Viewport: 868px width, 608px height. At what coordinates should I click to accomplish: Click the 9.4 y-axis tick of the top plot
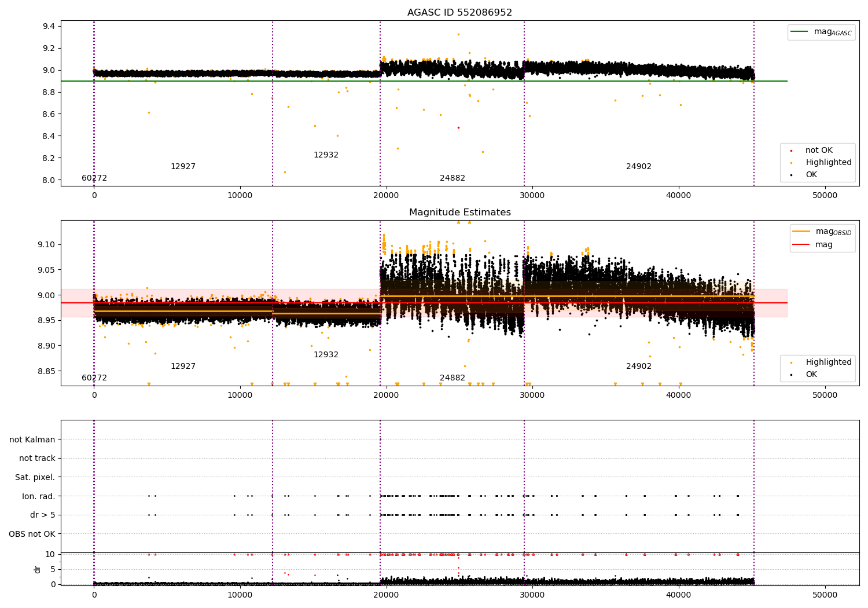coord(49,27)
